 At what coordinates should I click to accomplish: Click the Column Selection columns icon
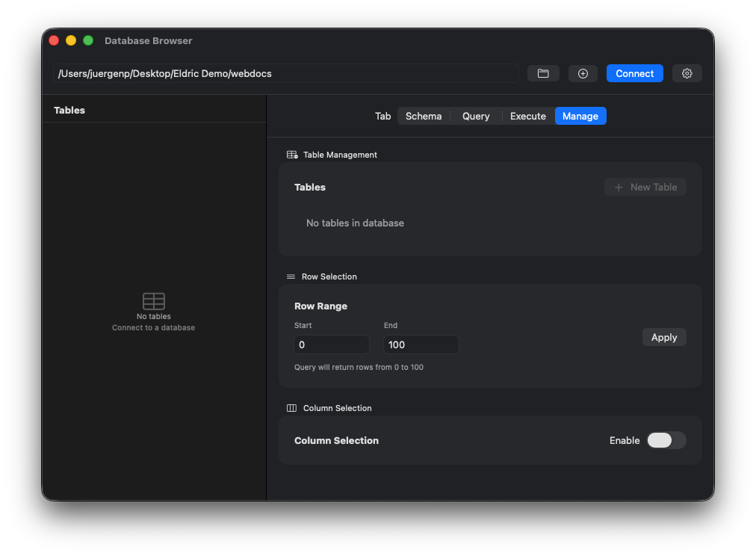point(291,408)
